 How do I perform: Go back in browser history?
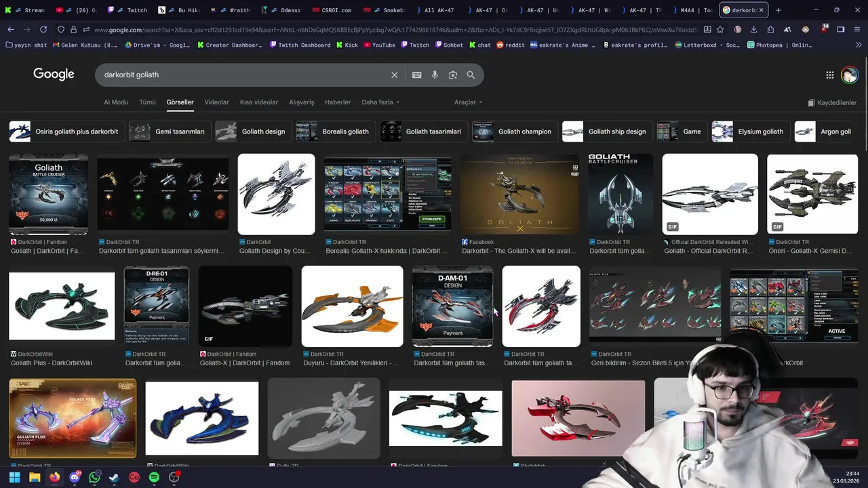(x=11, y=30)
